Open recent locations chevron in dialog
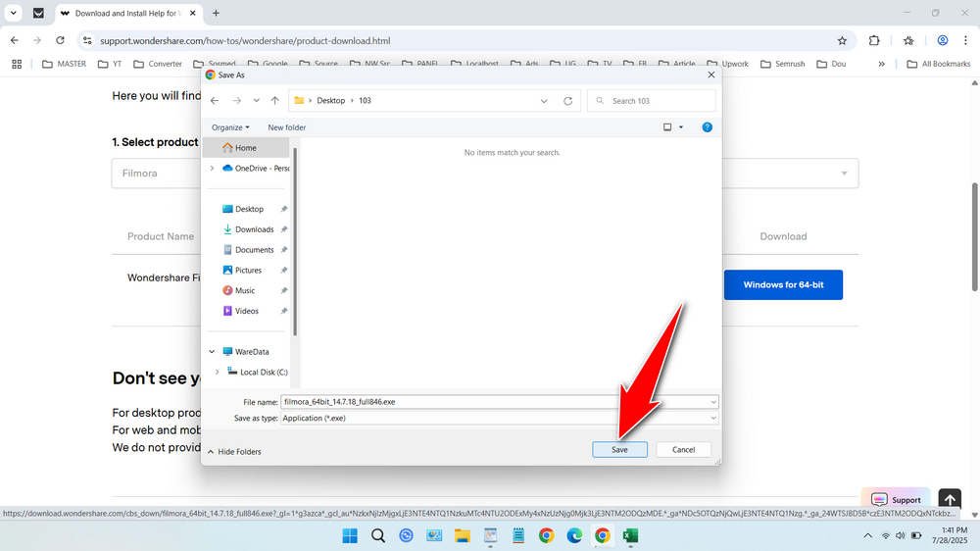The height and width of the screenshot is (551, 980). [256, 101]
